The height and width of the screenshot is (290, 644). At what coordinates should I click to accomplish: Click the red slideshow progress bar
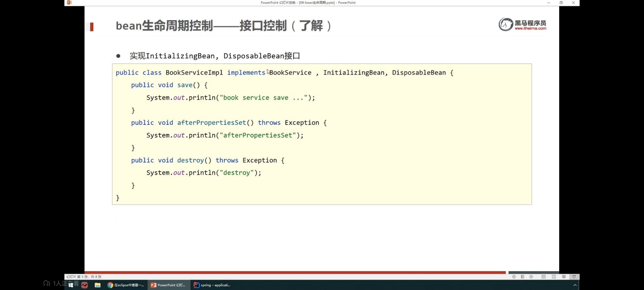[x=295, y=273]
